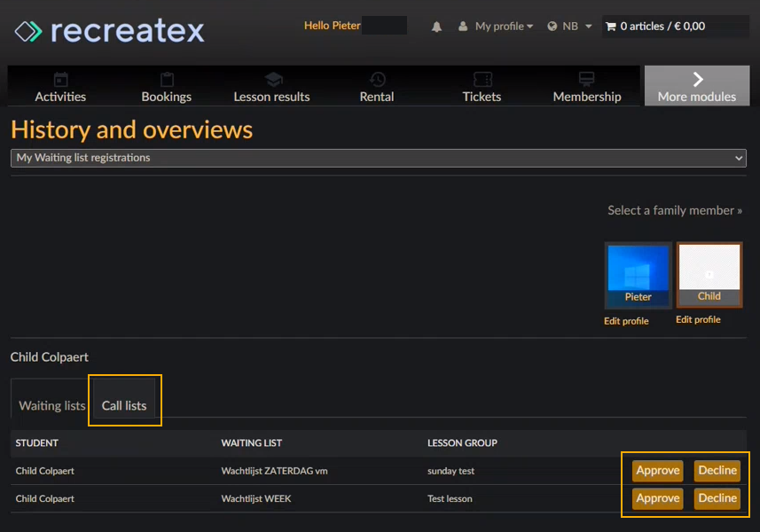Open the shopping cart articles summary
This screenshot has width=760, height=532.
[x=654, y=27]
